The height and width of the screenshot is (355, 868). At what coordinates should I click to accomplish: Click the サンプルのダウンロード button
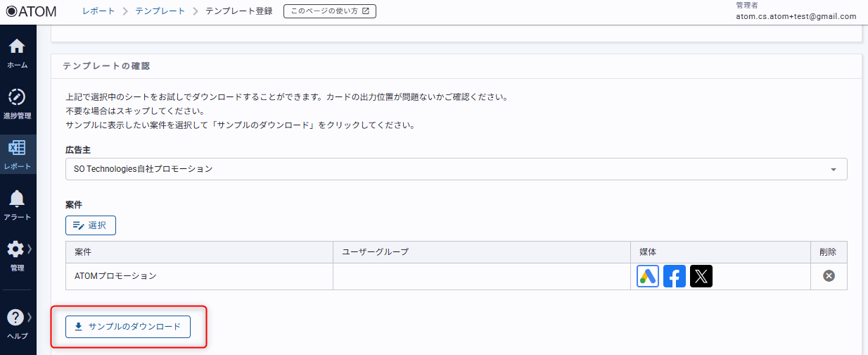tap(128, 327)
